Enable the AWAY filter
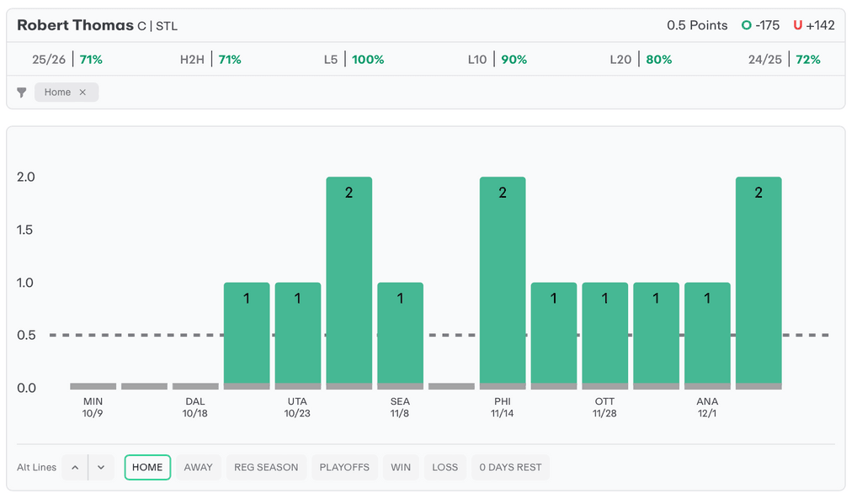Image resolution: width=862 pixels, height=504 pixels. click(199, 468)
